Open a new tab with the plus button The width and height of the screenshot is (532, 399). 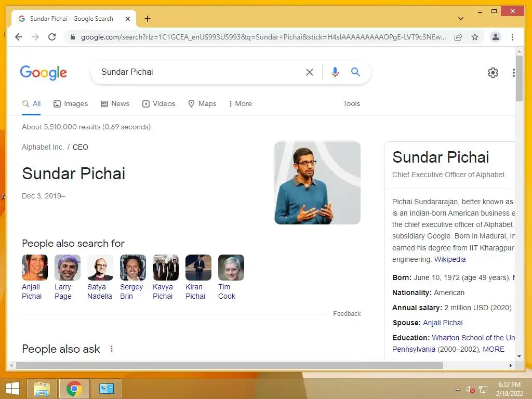pyautogui.click(x=147, y=19)
